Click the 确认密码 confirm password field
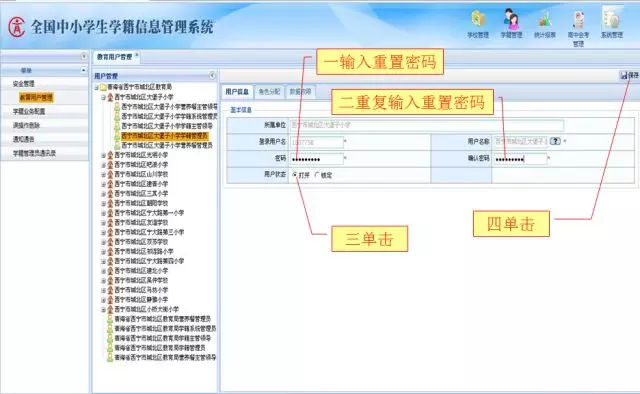 click(x=520, y=159)
